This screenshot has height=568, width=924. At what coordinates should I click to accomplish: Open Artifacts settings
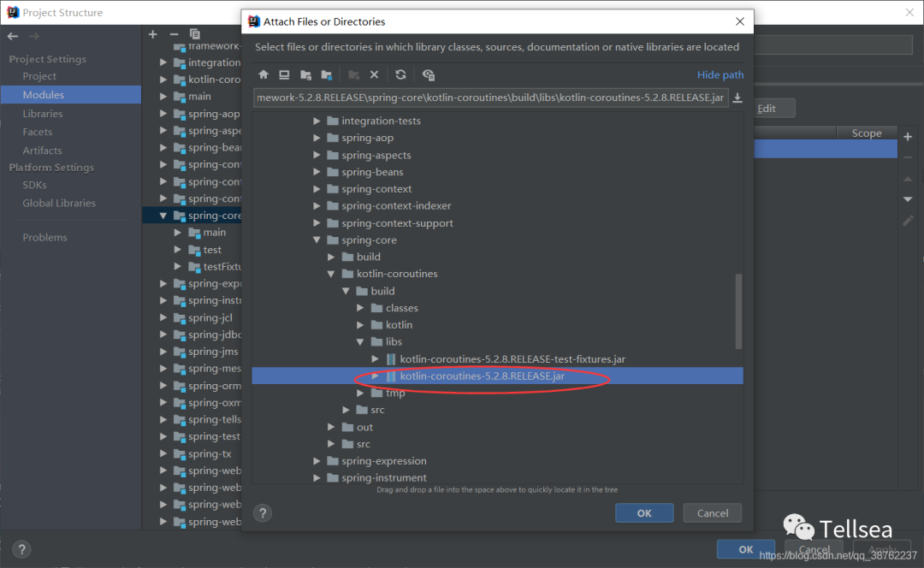click(x=42, y=151)
